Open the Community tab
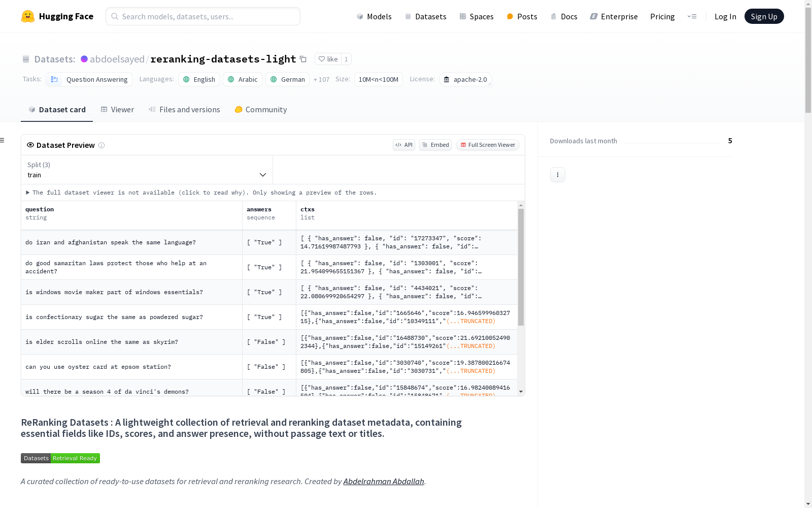This screenshot has height=508, width=812. pos(261,110)
